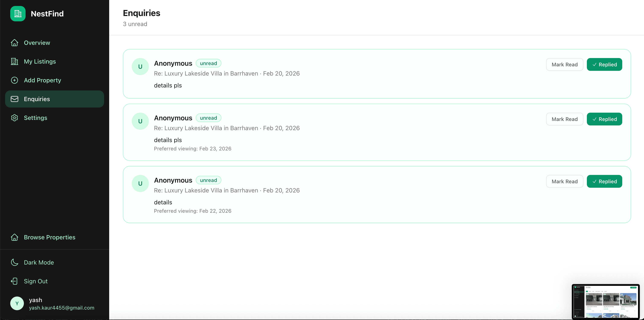Click the Enquiries envelope icon
The image size is (644, 320).
[15, 99]
